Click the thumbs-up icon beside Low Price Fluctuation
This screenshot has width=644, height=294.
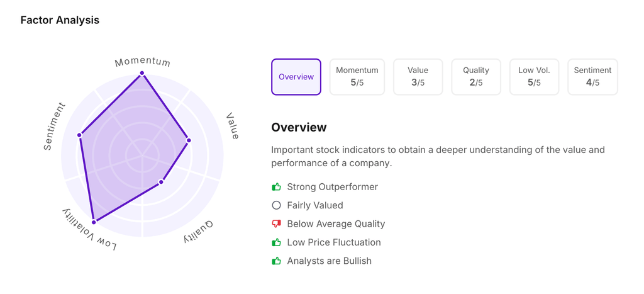click(x=276, y=242)
